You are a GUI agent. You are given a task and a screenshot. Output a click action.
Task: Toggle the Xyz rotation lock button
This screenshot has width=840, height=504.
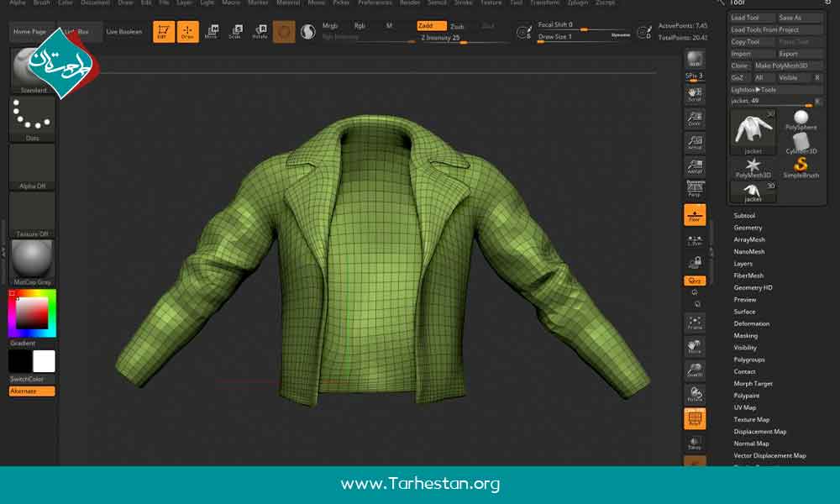tap(695, 281)
